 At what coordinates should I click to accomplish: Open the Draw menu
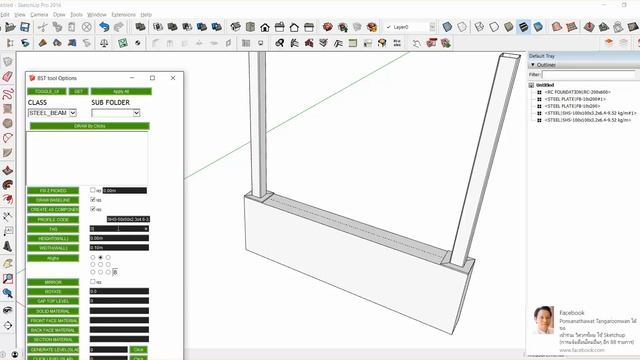coord(59,15)
